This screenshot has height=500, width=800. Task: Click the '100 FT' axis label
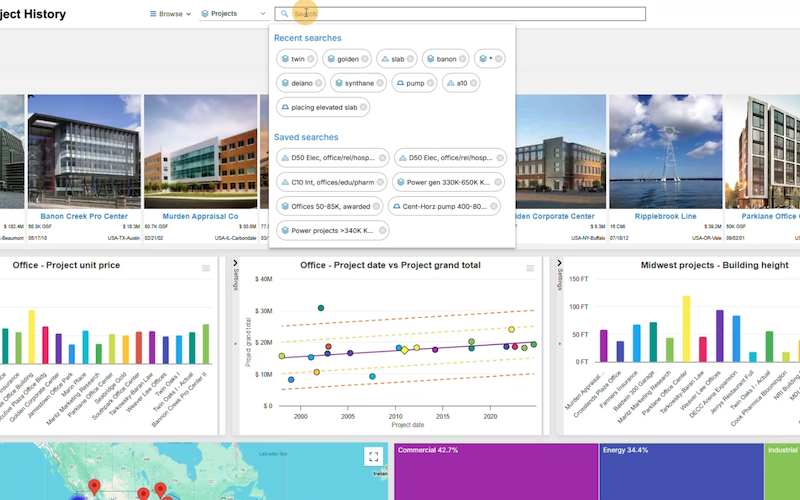(x=579, y=307)
